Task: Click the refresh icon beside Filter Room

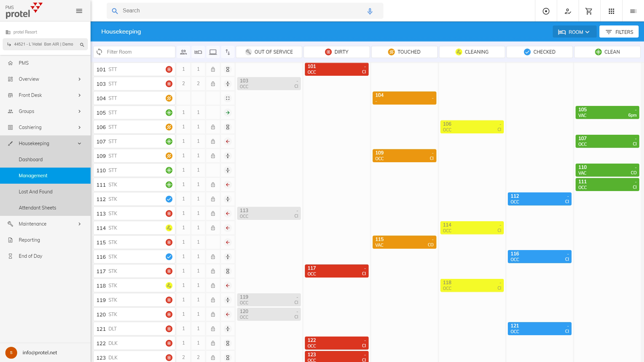Action: pos(99,52)
